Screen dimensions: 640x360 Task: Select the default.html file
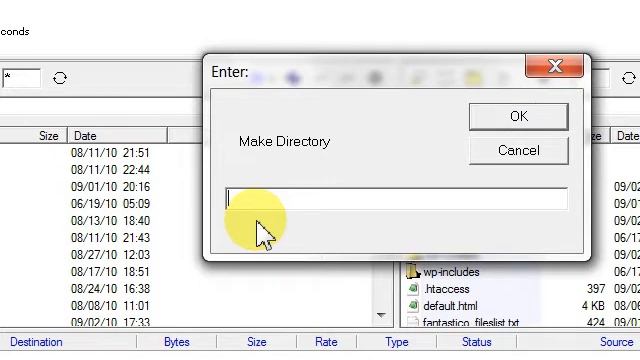(450, 306)
